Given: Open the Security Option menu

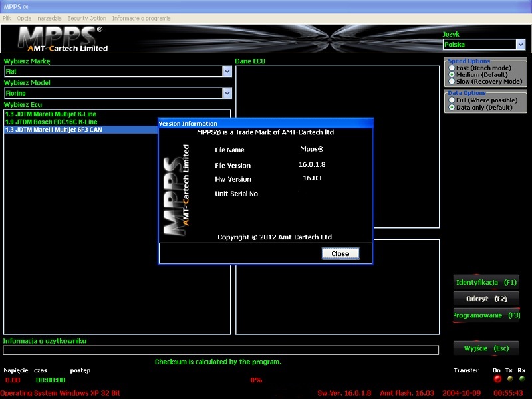Looking at the screenshot, I should pyautogui.click(x=86, y=19).
